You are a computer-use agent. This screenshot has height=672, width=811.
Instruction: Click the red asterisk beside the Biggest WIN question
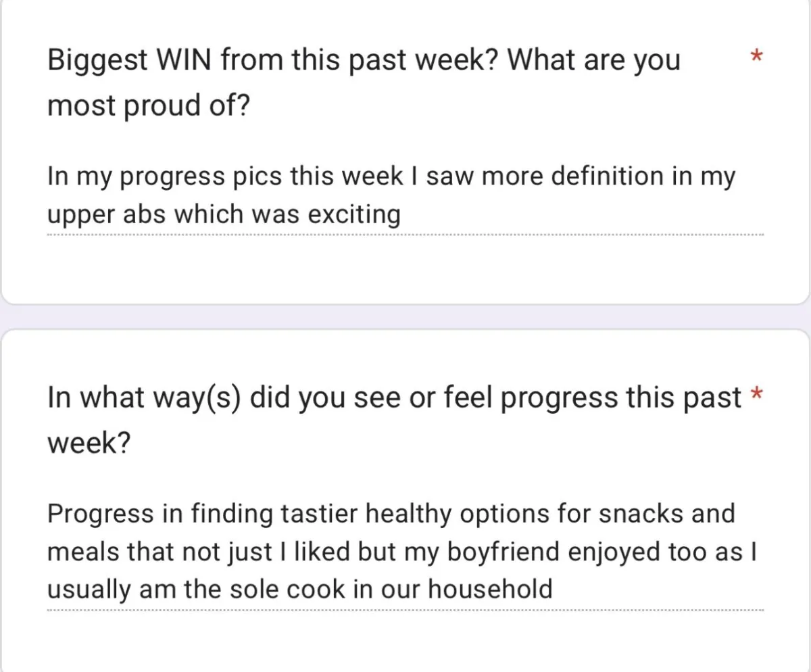(757, 55)
